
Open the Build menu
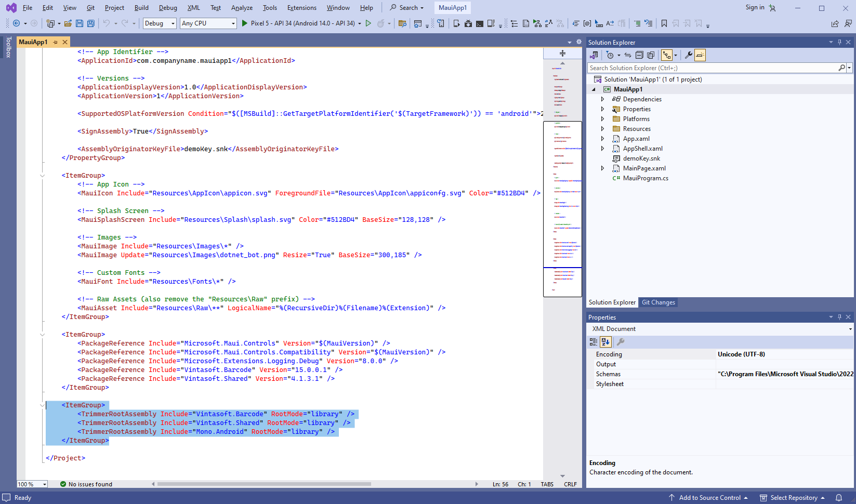tap(141, 8)
